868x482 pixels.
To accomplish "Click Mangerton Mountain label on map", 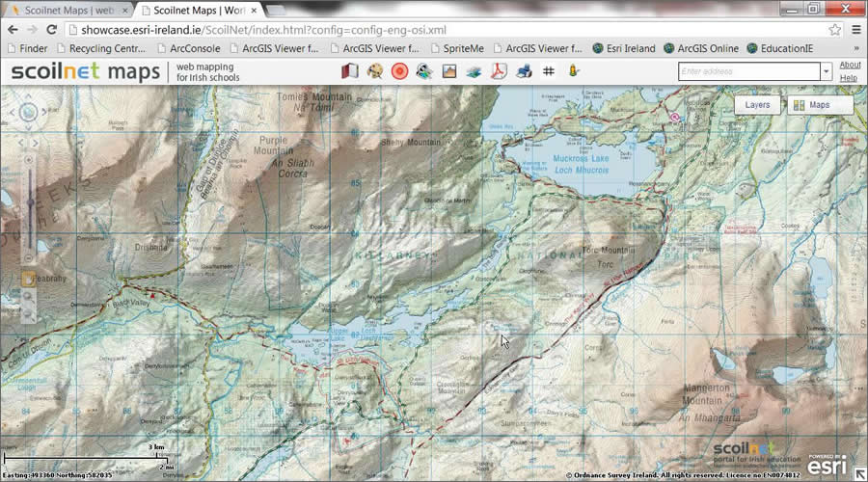I will (x=706, y=394).
